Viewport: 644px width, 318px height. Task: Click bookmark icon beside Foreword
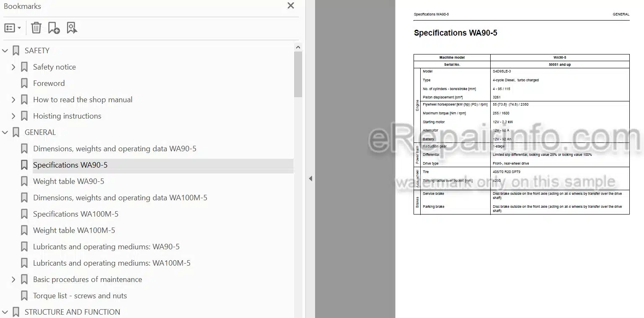[x=24, y=83]
